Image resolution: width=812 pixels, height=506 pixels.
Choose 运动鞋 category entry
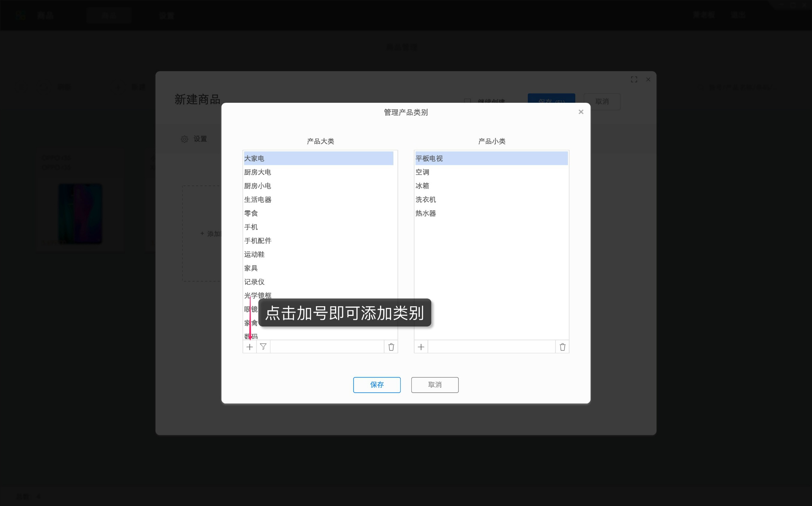(x=254, y=255)
